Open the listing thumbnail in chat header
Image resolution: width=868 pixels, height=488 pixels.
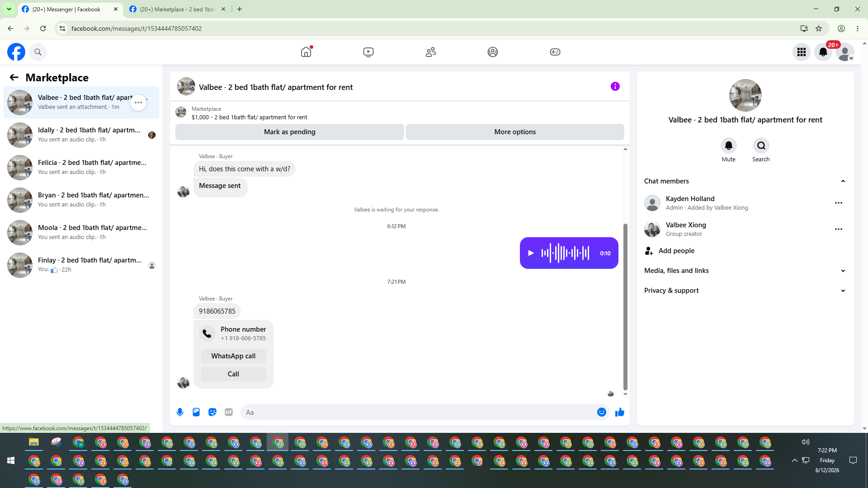tap(186, 86)
